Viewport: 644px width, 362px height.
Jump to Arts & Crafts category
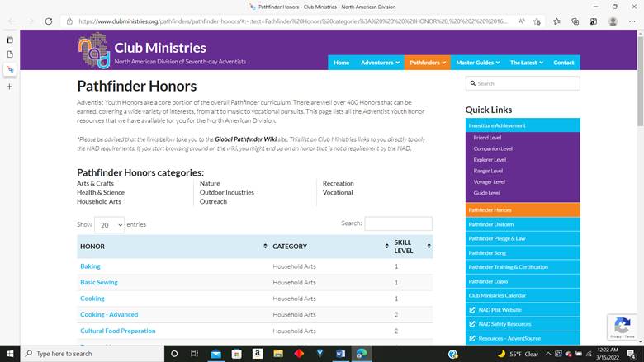95,183
